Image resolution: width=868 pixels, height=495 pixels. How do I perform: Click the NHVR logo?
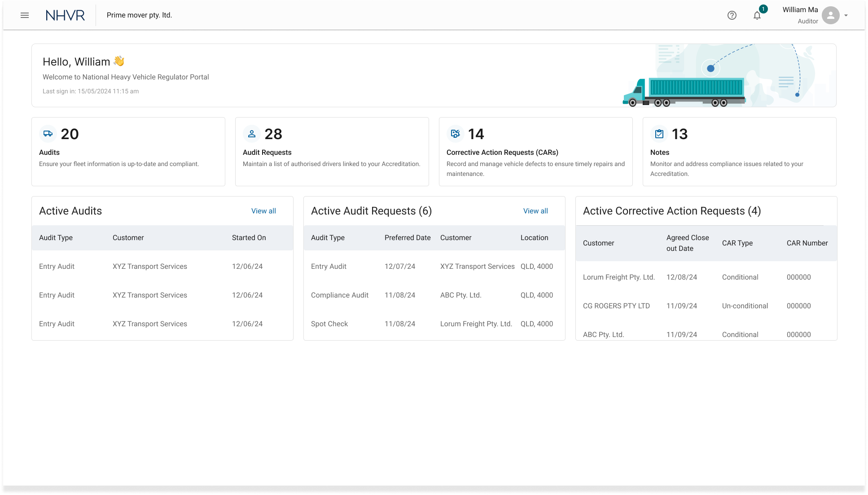pyautogui.click(x=66, y=15)
